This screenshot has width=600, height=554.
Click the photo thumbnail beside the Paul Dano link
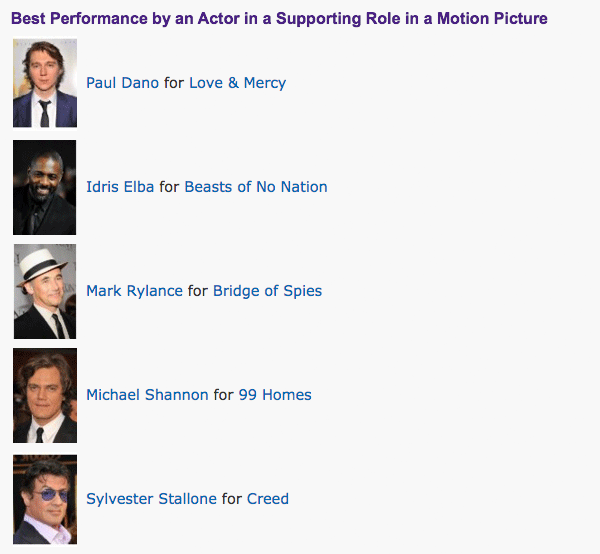tap(45, 83)
